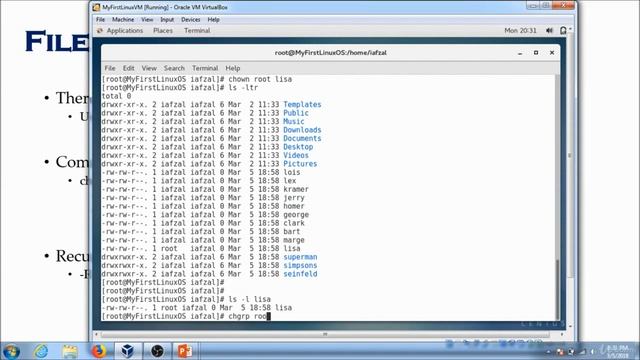Screen dimensions: 640x360
Task: Click the jerry file name
Action: pos(293,198)
